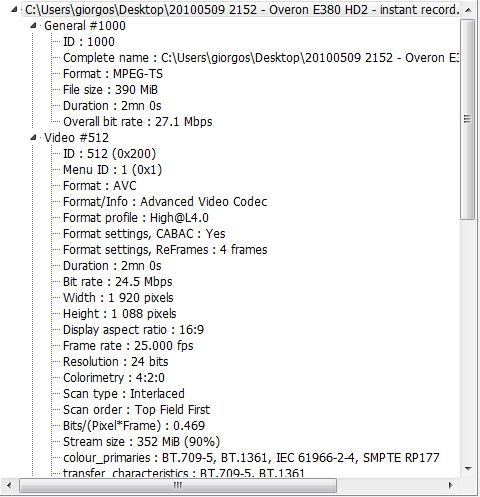Screen dimensions: 480x497
Task: Select the 'ReFrames : 4 frames' row
Action: tap(165, 250)
